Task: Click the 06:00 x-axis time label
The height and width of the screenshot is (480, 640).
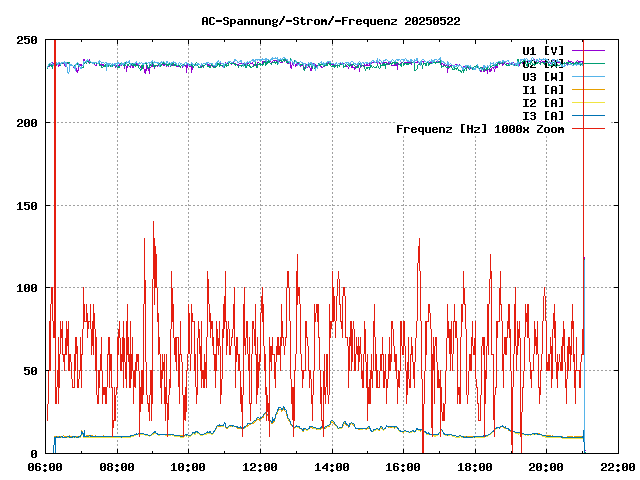Action: 46,467
